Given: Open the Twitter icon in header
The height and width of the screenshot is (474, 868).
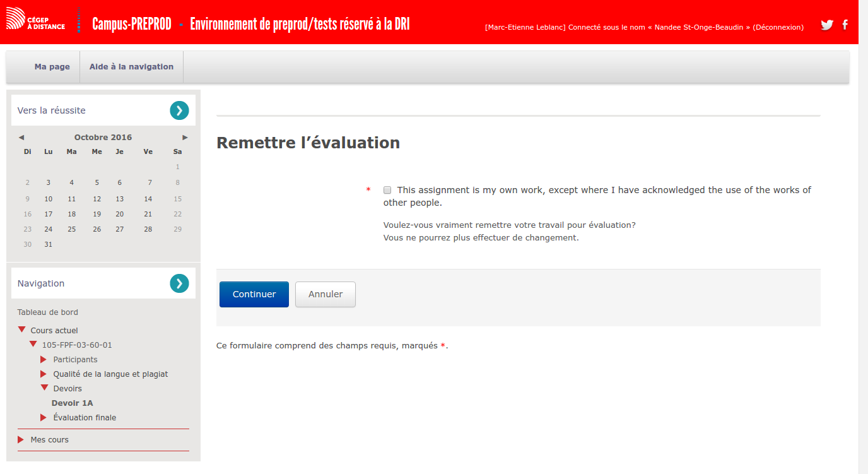Looking at the screenshot, I should click(826, 25).
